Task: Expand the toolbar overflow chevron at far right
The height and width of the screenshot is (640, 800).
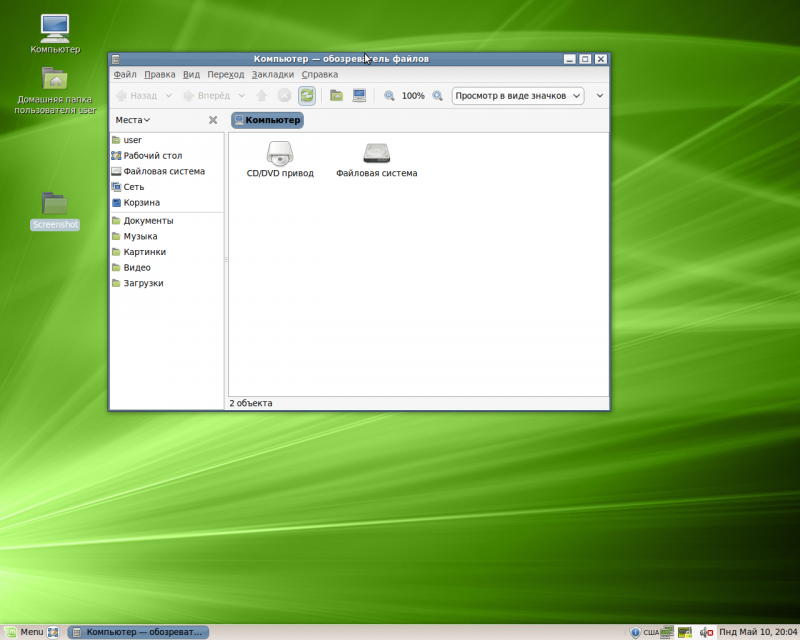Action: (599, 95)
